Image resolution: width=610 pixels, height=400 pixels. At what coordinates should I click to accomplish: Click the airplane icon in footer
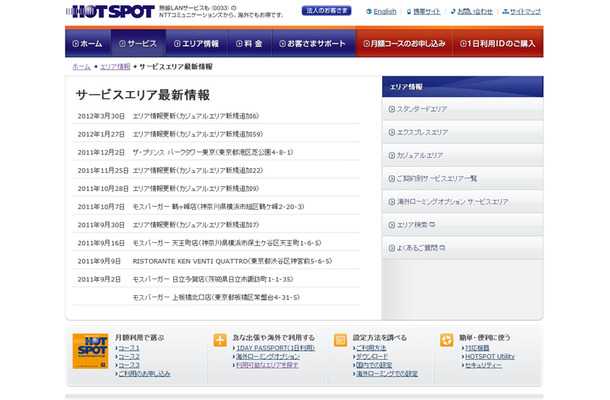coord(220,340)
